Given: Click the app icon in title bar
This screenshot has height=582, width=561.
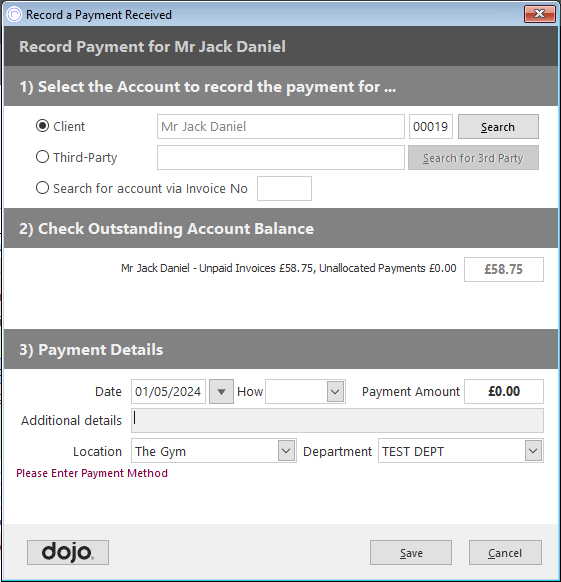Looking at the screenshot, I should pos(14,14).
